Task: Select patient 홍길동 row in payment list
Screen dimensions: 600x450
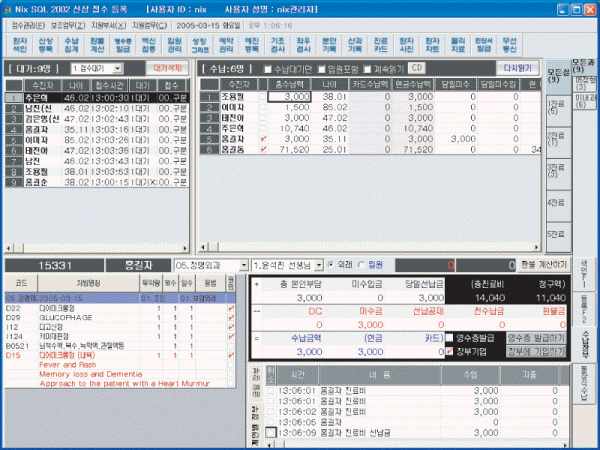Action: [237, 150]
